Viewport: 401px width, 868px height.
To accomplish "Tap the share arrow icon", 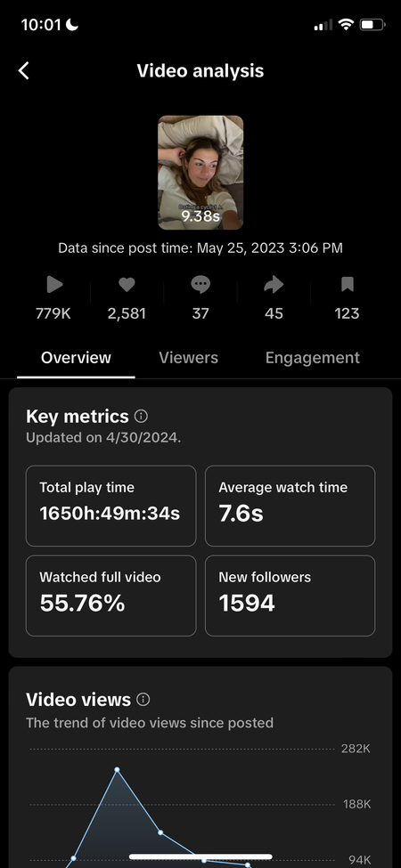I will tap(274, 285).
